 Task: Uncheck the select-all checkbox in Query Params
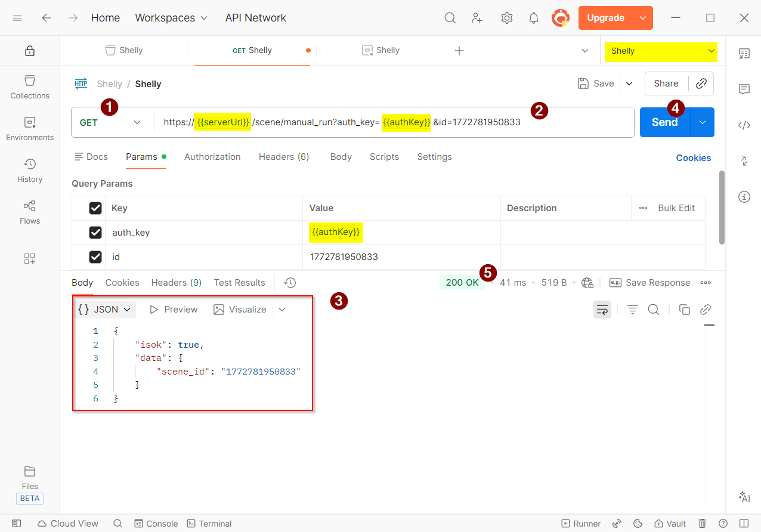coord(95,208)
